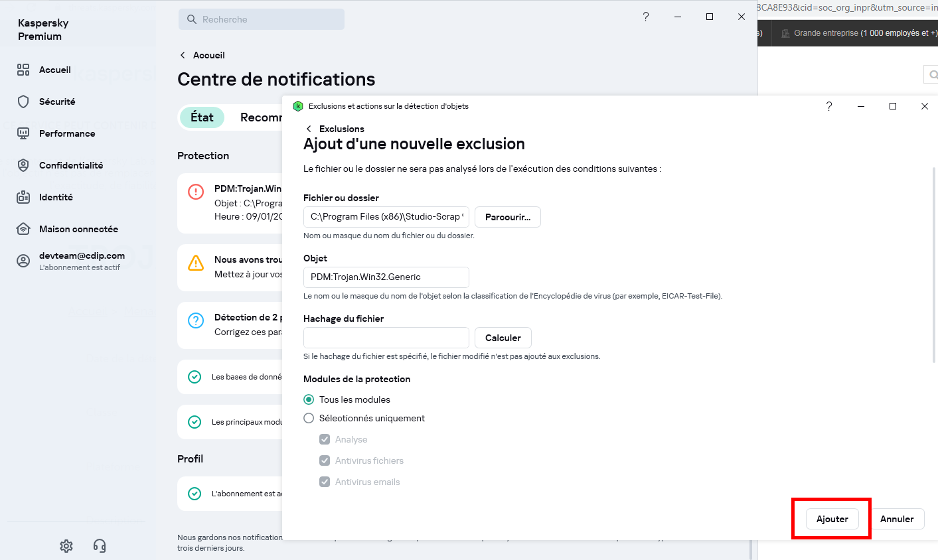
Task: Open the Performance monitor icon
Action: pos(23,133)
